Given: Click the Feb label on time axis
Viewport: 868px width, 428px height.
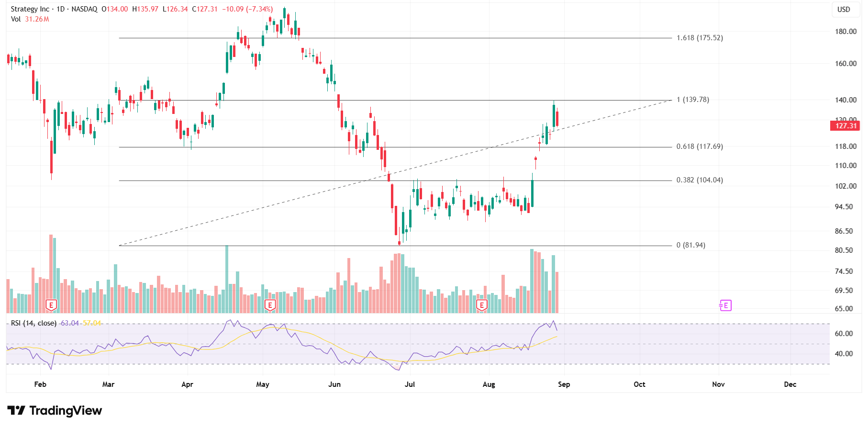Looking at the screenshot, I should coord(40,384).
